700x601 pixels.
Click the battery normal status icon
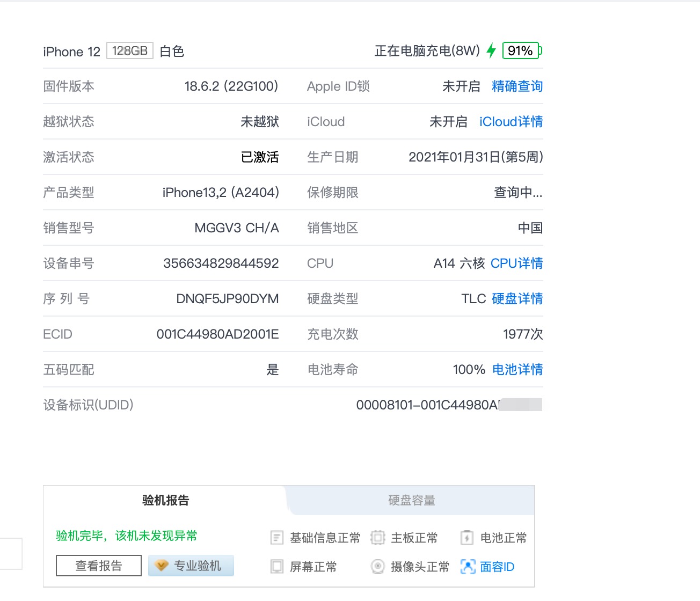click(467, 538)
